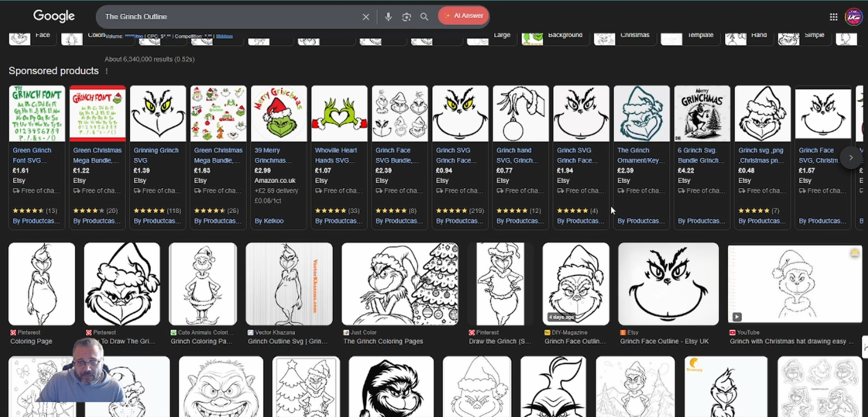Open Google Lens image search
Screen dimensions: 868x417
(x=406, y=17)
